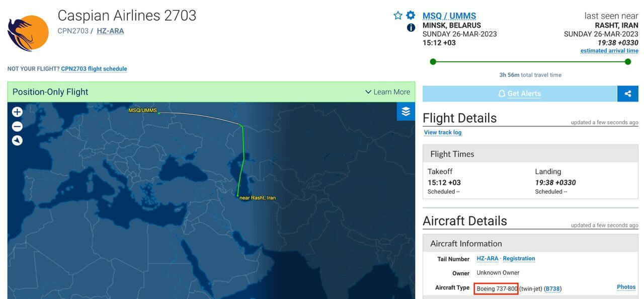Click the share flight button

click(627, 94)
